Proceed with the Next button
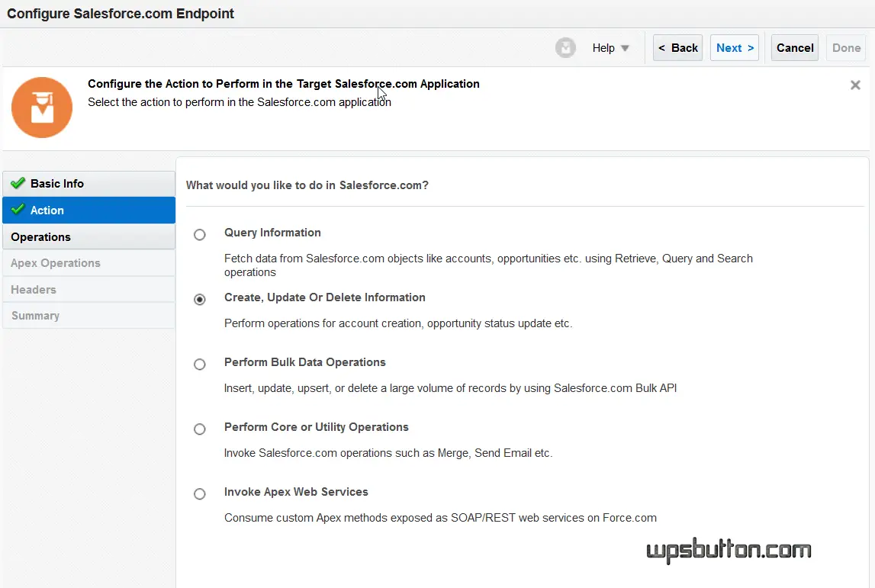875x588 pixels. pyautogui.click(x=735, y=48)
